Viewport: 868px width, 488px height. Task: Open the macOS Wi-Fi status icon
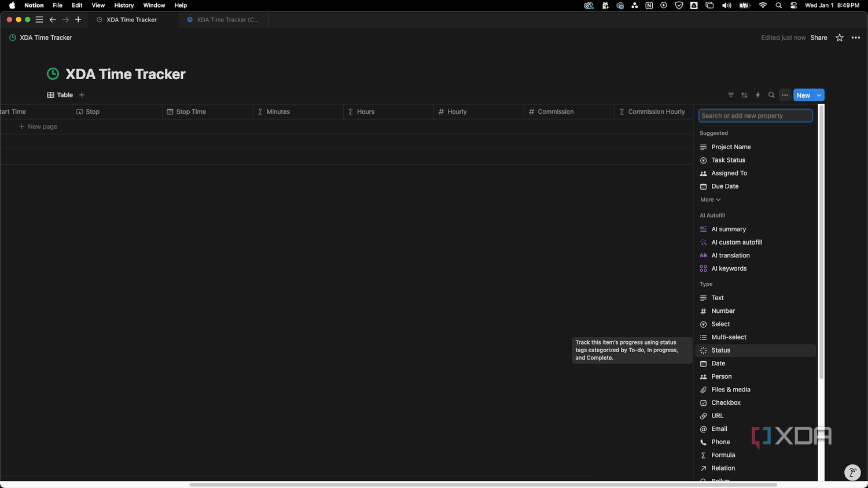click(763, 5)
